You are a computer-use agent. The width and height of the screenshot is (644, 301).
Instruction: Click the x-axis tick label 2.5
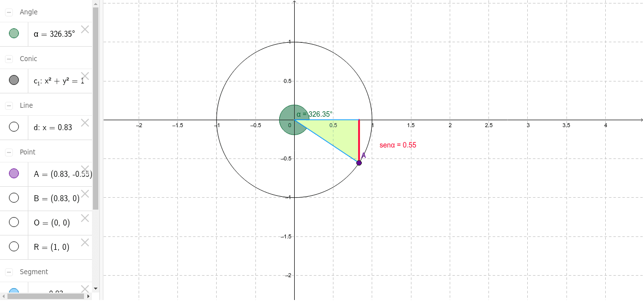pyautogui.click(x=488, y=126)
